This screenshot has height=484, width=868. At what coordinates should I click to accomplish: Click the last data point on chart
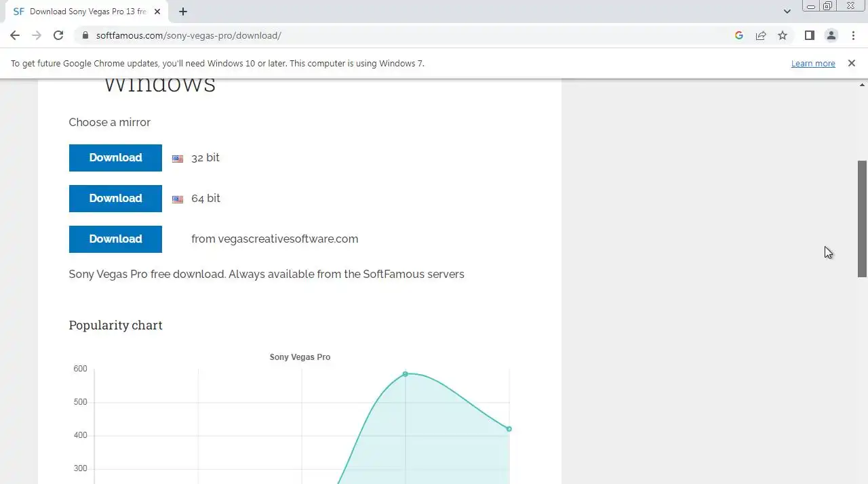(x=509, y=429)
